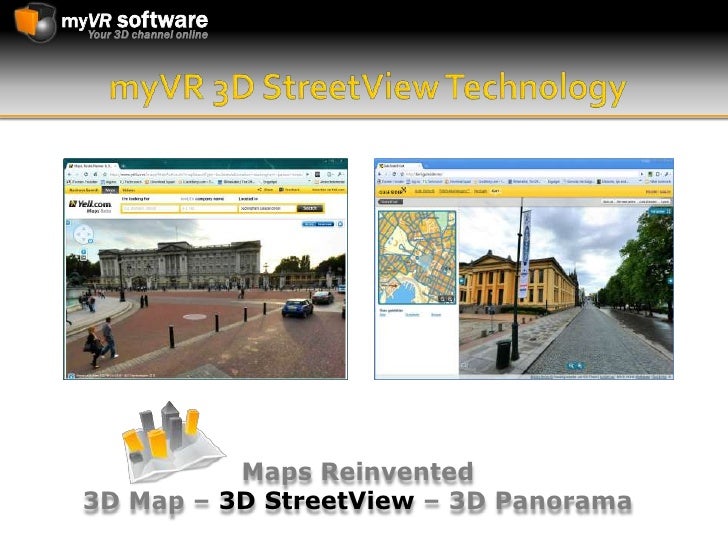728x546 pixels.
Task: Reload the page in Gule Sider browser
Action: point(395,174)
